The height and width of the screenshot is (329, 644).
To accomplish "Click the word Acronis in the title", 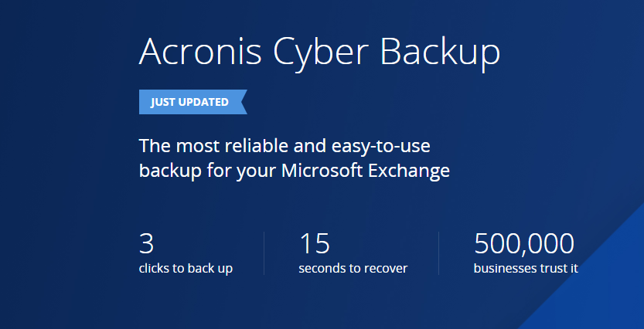I will 203,52.
